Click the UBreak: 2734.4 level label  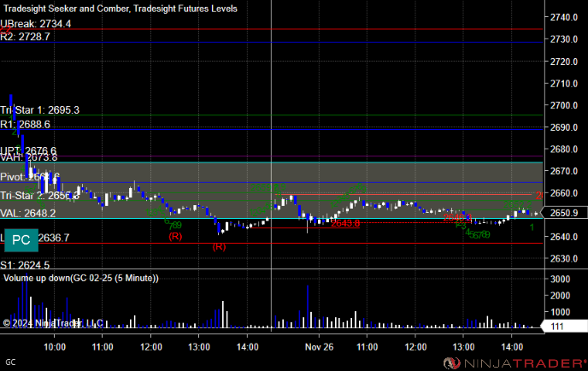(36, 24)
